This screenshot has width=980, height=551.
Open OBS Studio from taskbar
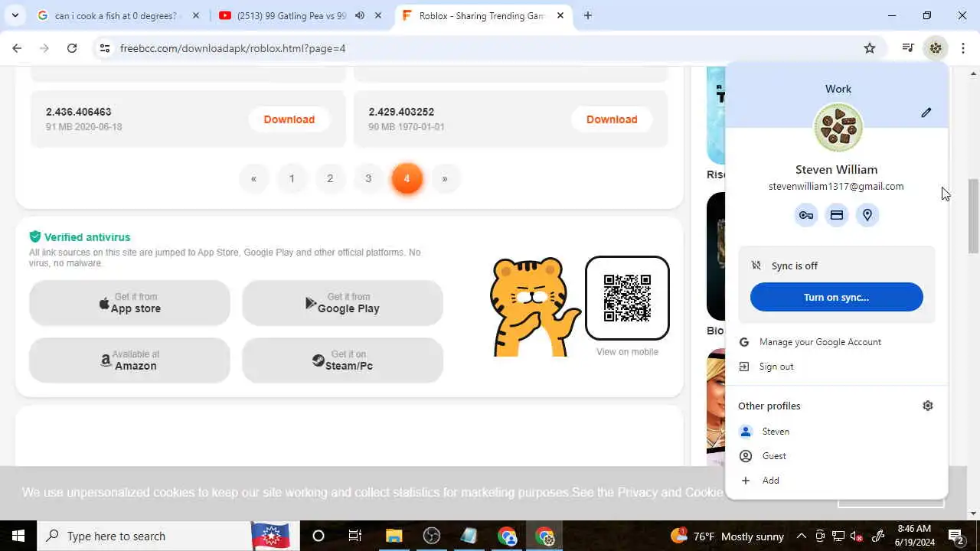tap(432, 536)
